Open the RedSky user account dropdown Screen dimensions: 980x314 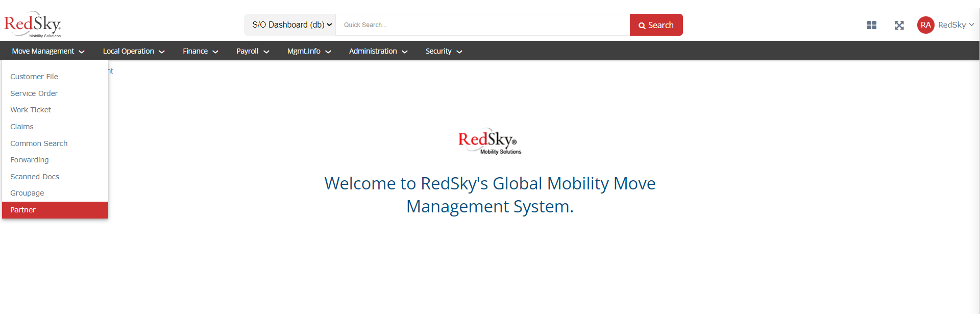[956, 25]
